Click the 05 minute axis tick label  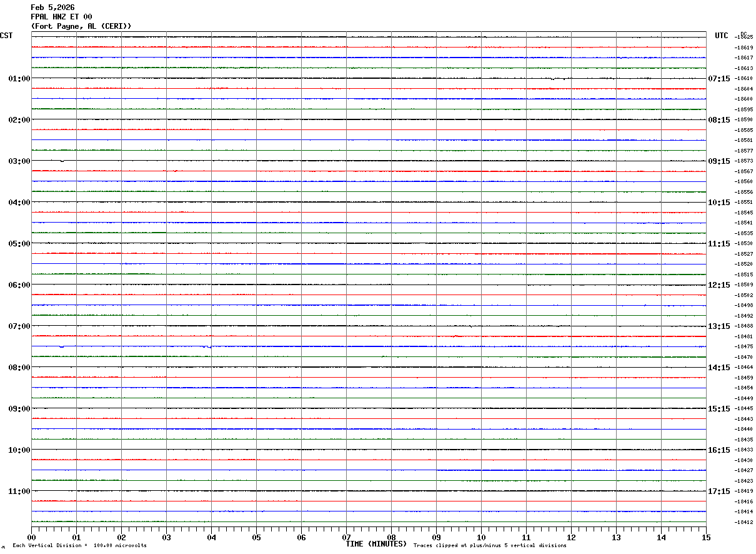coord(257,537)
